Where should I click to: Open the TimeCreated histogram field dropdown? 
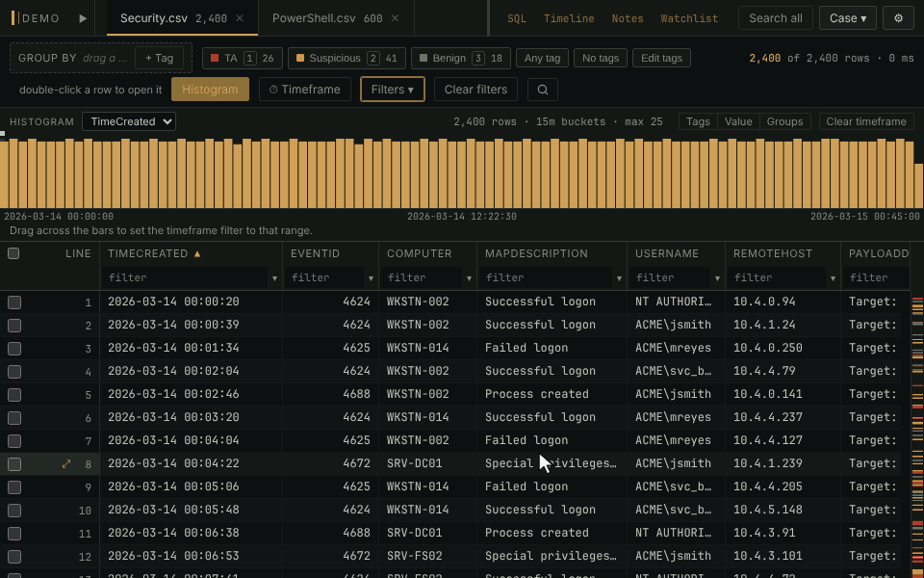point(129,121)
